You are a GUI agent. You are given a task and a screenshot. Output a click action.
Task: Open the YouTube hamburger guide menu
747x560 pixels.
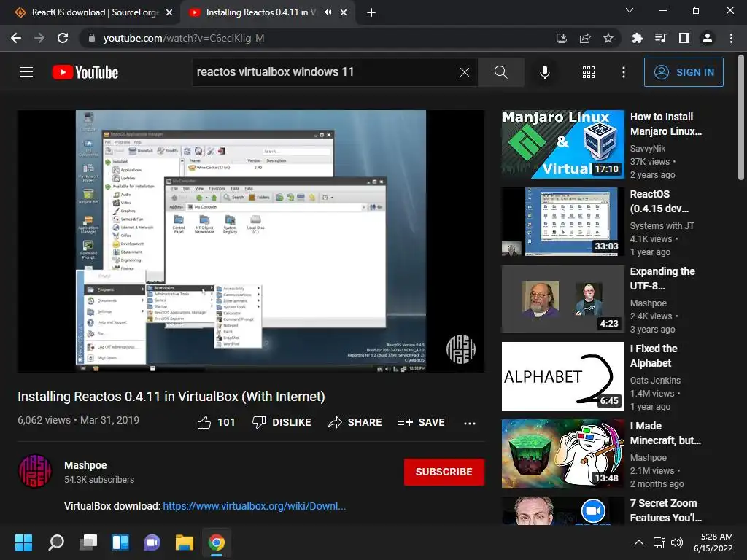[x=26, y=72]
